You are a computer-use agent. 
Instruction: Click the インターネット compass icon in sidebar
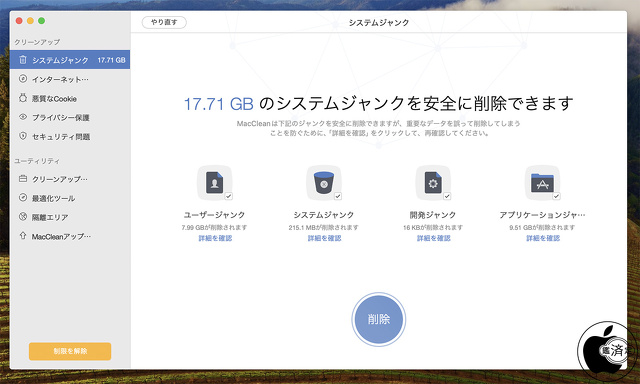pos(23,79)
